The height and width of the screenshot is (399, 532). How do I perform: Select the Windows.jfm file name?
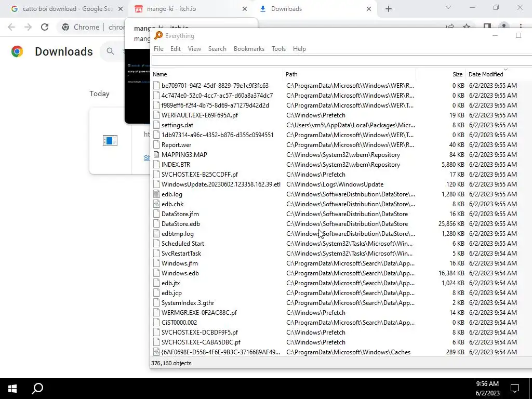click(x=179, y=263)
